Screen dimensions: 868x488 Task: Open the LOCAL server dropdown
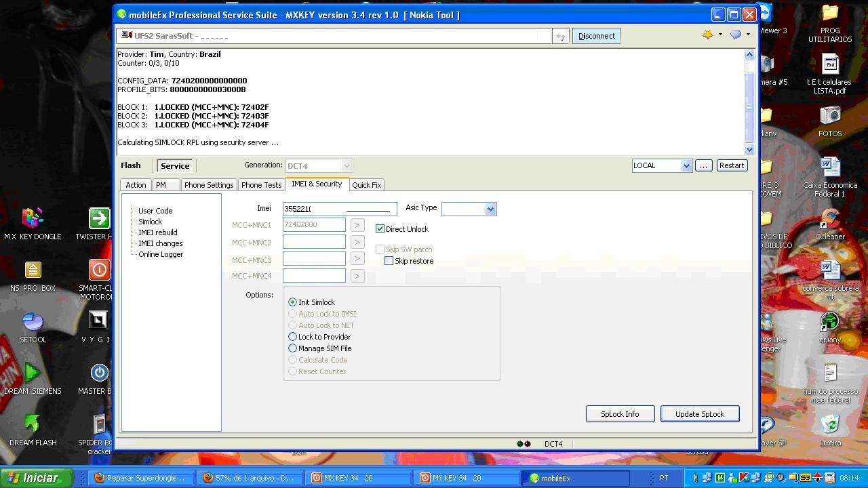coord(686,166)
